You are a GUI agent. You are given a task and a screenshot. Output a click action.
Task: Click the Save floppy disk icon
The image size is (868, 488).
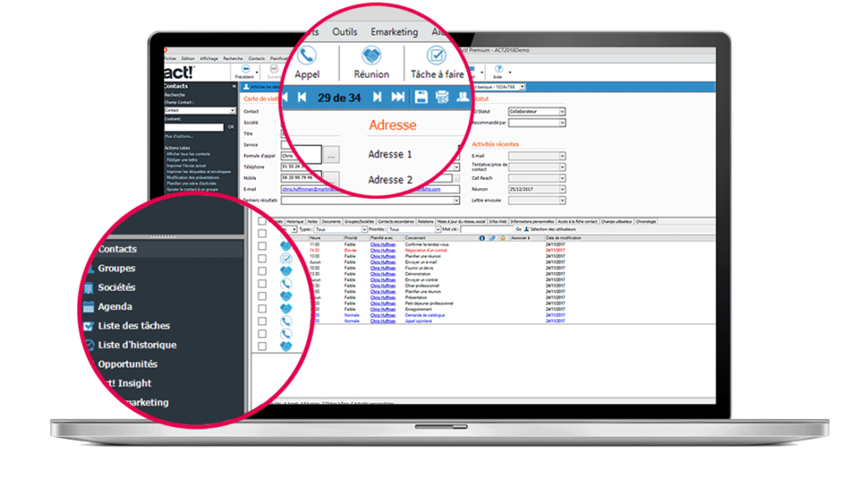tap(420, 97)
